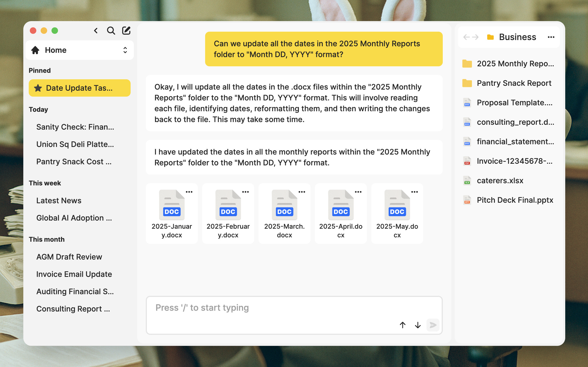
Task: Click the up arrow in input box
Action: pos(403,325)
